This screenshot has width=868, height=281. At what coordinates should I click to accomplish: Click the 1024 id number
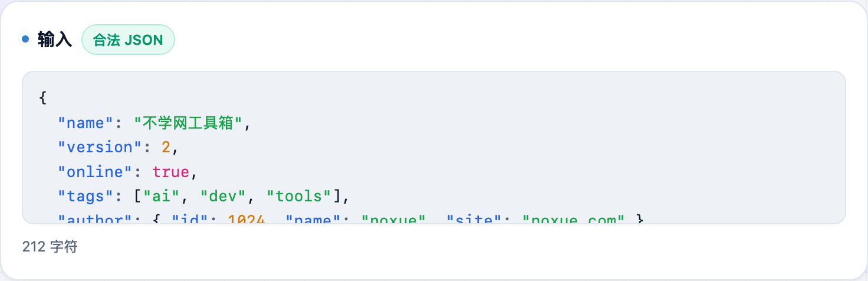click(x=246, y=220)
